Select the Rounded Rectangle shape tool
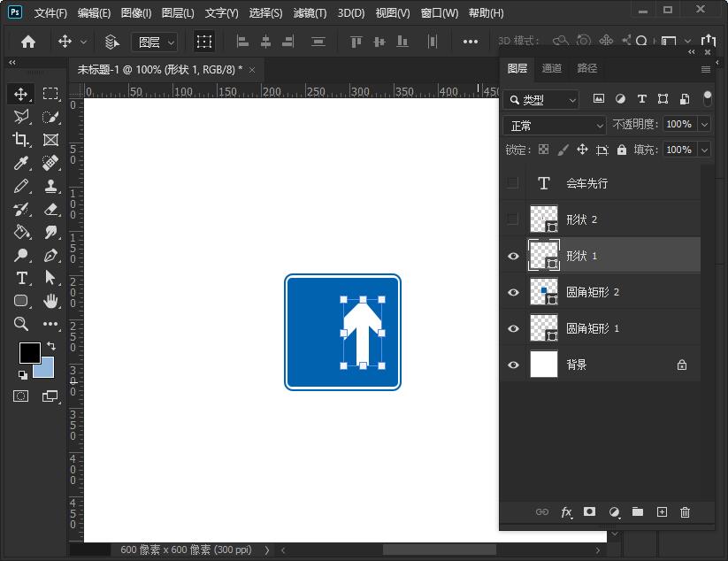 tap(21, 301)
